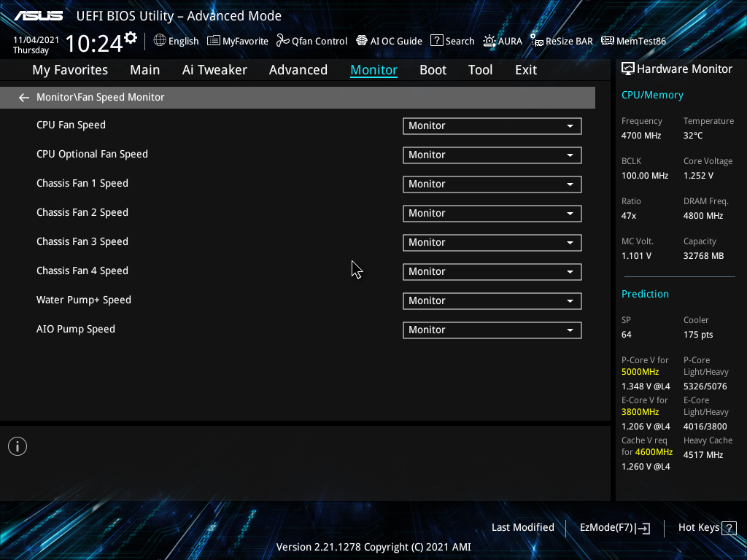Click the Monitor\Fan Speed Monitor breadcrumb
The width and height of the screenshot is (747, 560).
[x=101, y=97]
